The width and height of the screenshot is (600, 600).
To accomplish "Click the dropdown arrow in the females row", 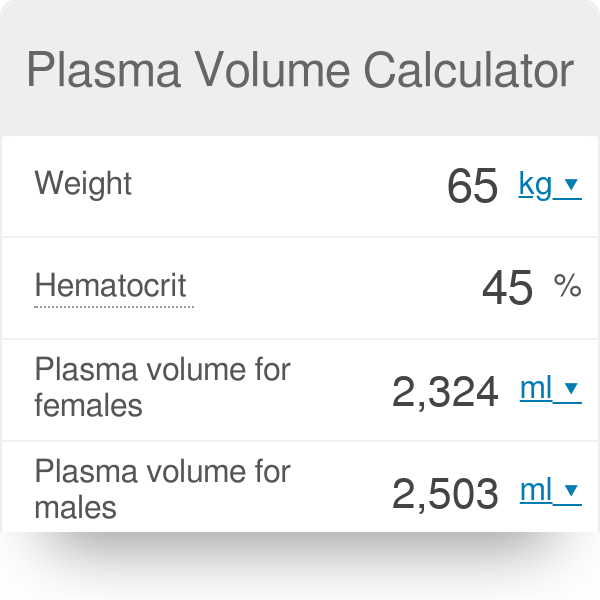I will (572, 390).
